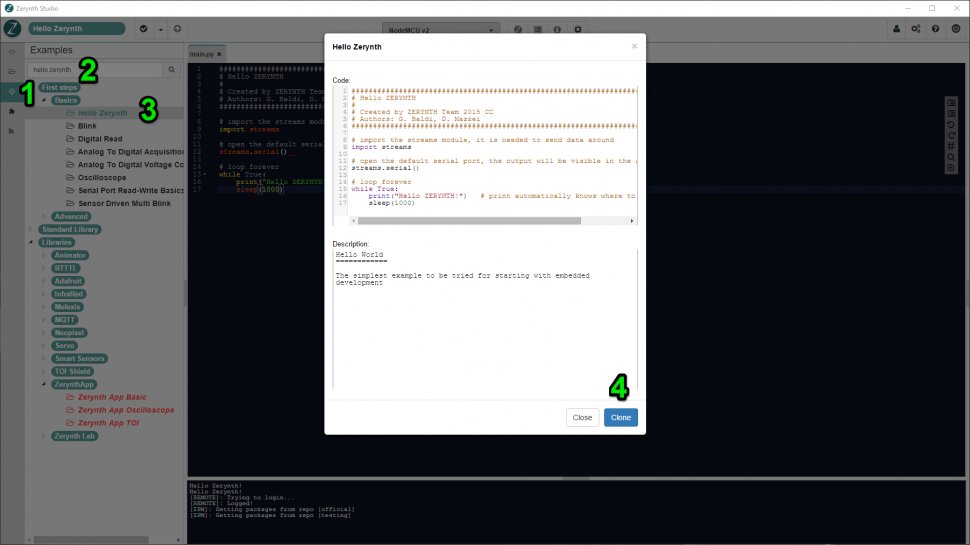Select the Zerynth App TOI example

(108, 423)
